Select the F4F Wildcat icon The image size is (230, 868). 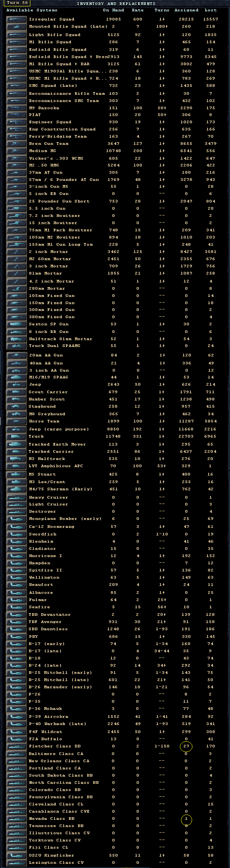click(17, 732)
